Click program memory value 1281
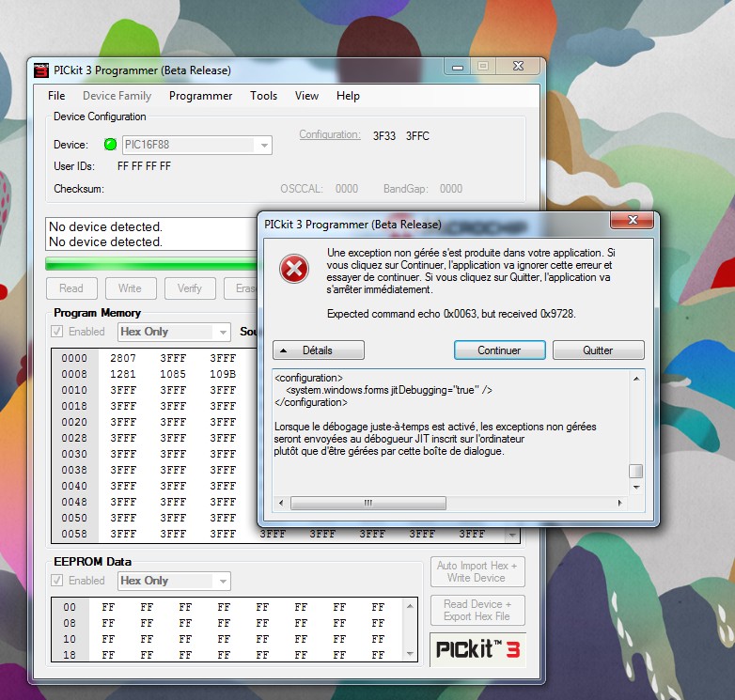735x700 pixels. coord(123,374)
